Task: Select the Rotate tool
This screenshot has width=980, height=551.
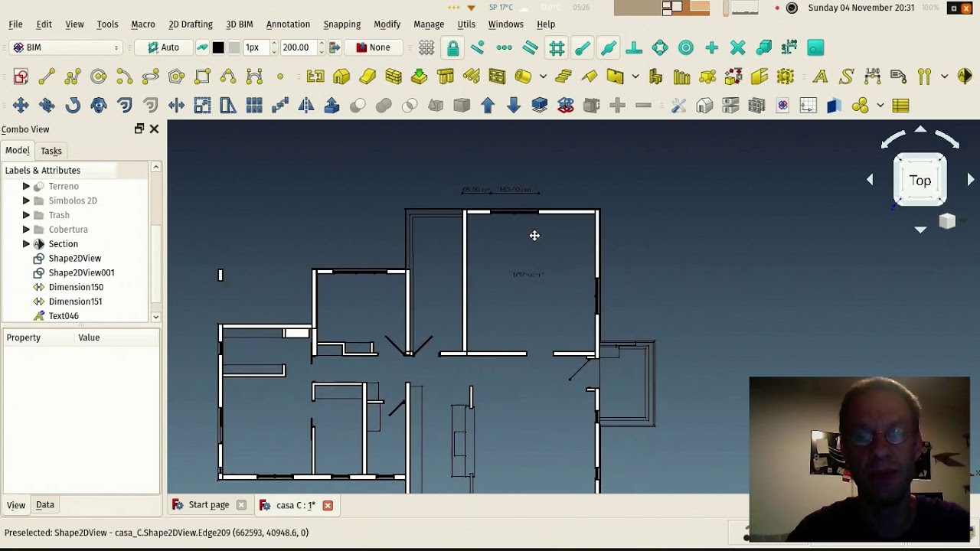Action: coord(73,106)
